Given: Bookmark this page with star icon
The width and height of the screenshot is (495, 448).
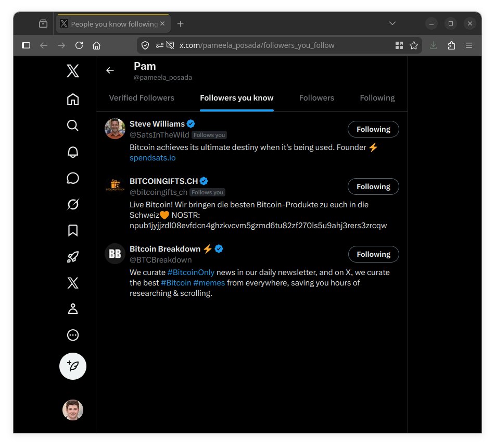Looking at the screenshot, I should [x=414, y=45].
